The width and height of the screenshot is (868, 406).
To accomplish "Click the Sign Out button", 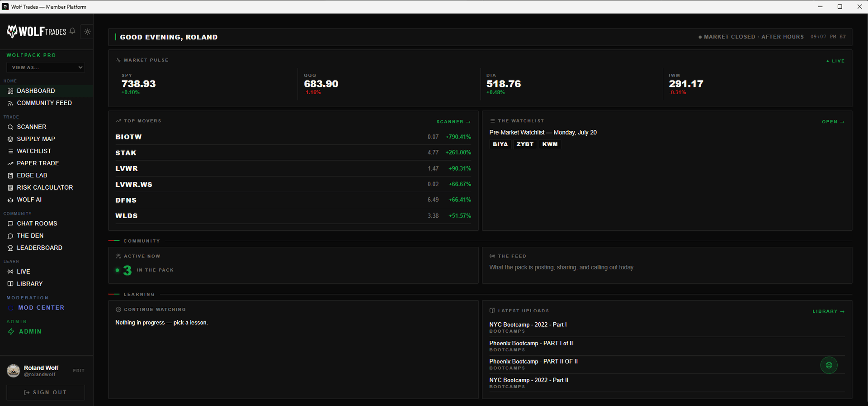I will (x=46, y=392).
